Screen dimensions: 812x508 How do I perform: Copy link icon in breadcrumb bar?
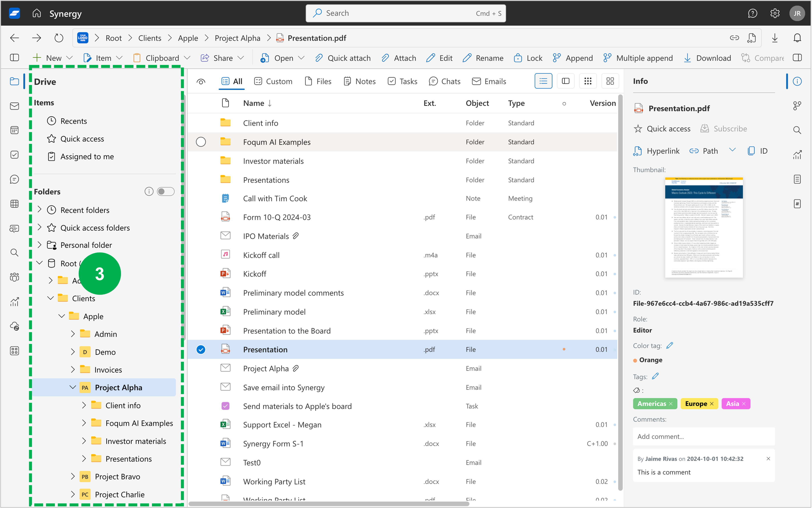[x=734, y=38]
